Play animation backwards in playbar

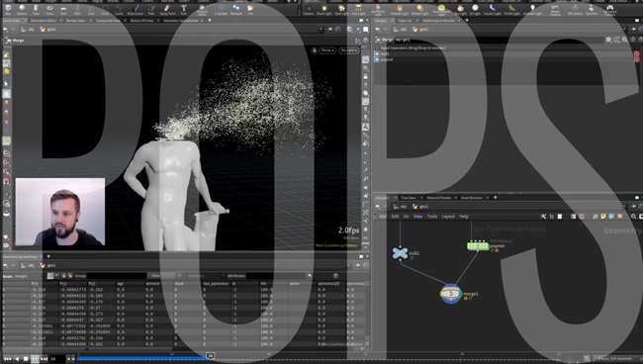17,359
